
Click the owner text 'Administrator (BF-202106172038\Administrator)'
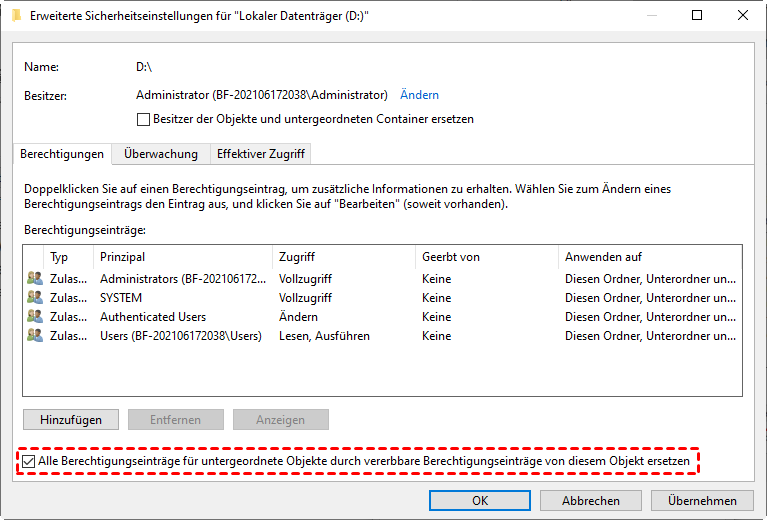(262, 95)
